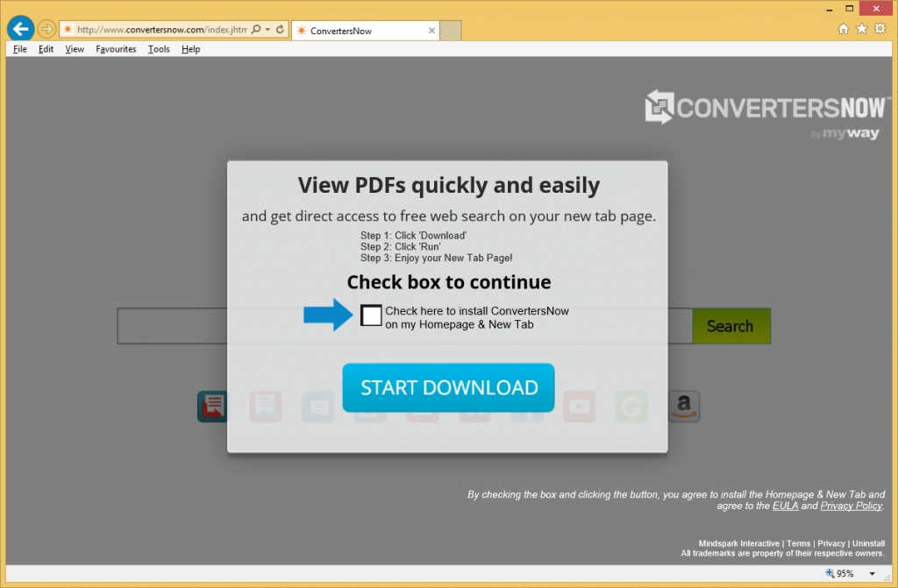This screenshot has width=898, height=588.
Task: Click the search magnifier in address bar
Action: point(256,30)
